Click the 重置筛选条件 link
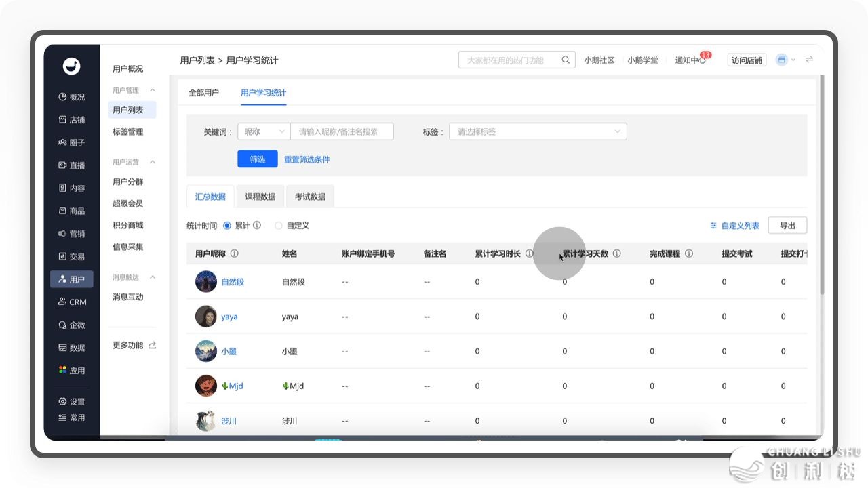 [x=307, y=159]
